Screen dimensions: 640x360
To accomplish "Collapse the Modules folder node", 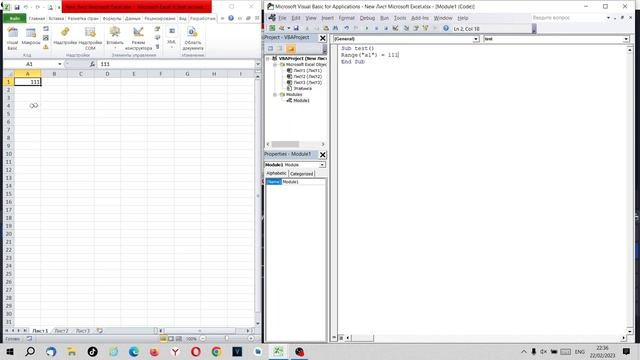I will click(x=275, y=95).
